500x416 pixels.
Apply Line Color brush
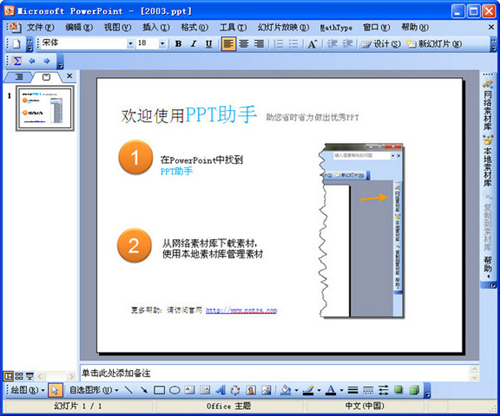pyautogui.click(x=309, y=390)
